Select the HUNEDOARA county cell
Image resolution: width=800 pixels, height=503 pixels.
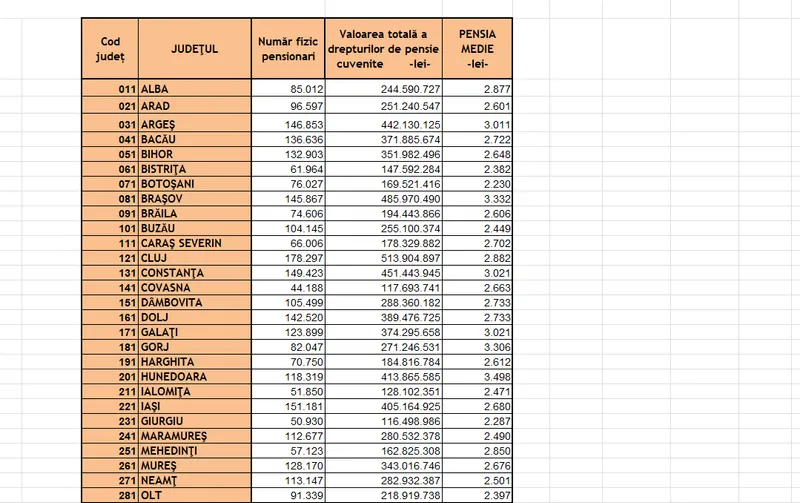coord(194,376)
